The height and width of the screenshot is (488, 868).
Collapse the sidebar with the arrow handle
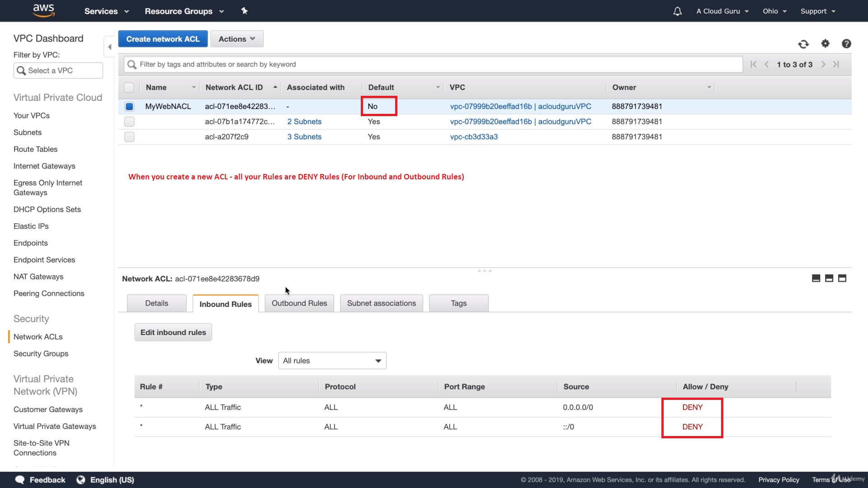(109, 47)
